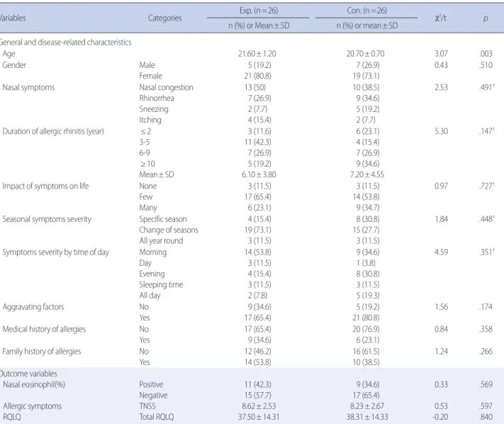Click the '3-5' duration category
The height and width of the screenshot is (424, 504).
(145, 142)
